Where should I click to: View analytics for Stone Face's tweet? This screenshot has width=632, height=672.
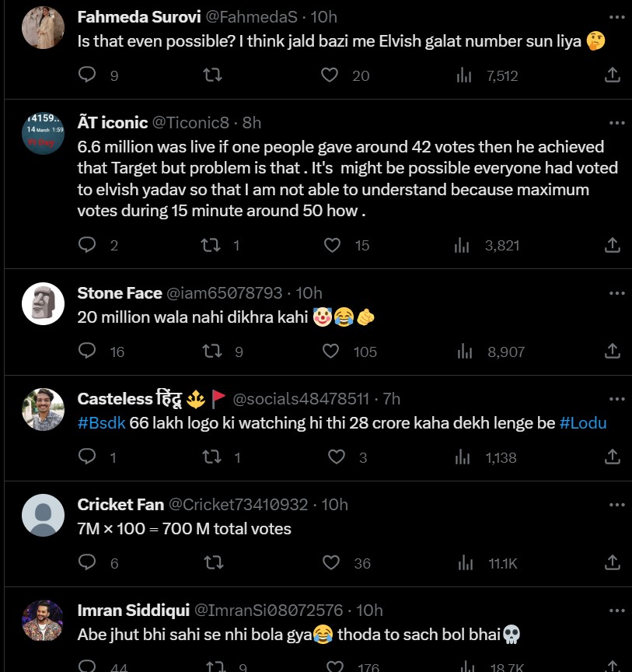[465, 352]
